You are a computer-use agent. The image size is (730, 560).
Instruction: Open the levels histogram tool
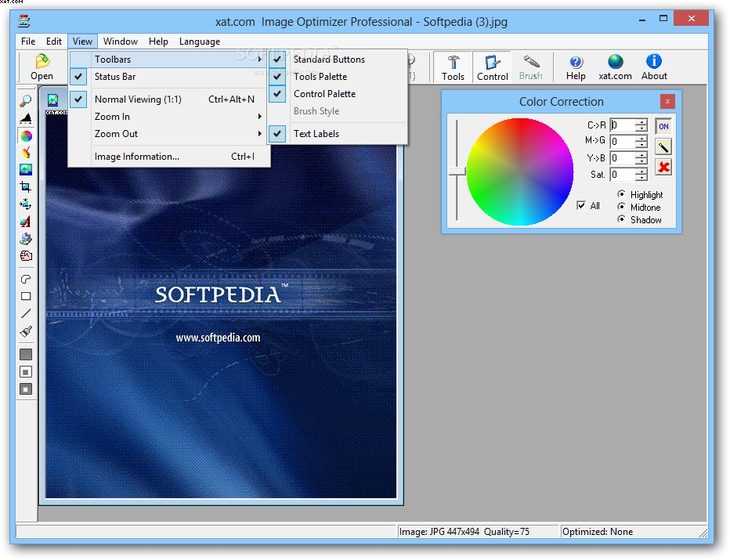coord(26,118)
